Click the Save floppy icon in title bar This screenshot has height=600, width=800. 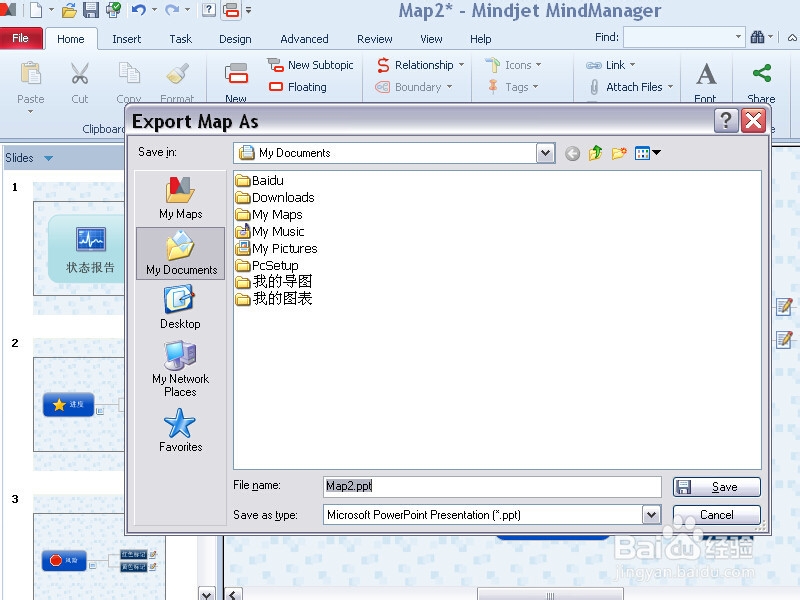pos(91,10)
